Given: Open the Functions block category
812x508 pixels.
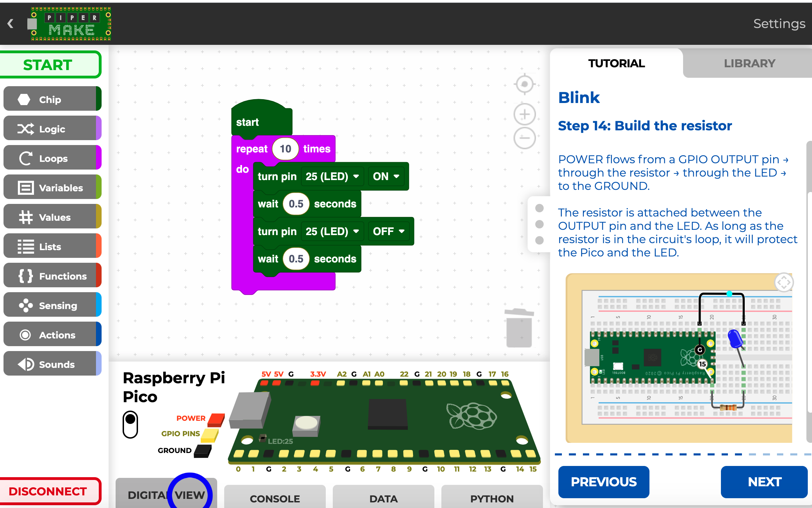Looking at the screenshot, I should click(52, 276).
